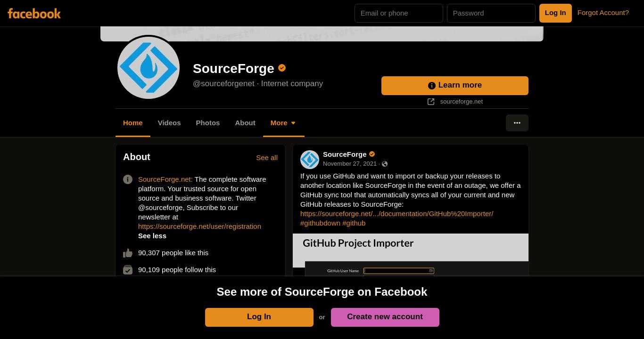Click the Forgot Account? link
The image size is (644, 339).
(603, 13)
